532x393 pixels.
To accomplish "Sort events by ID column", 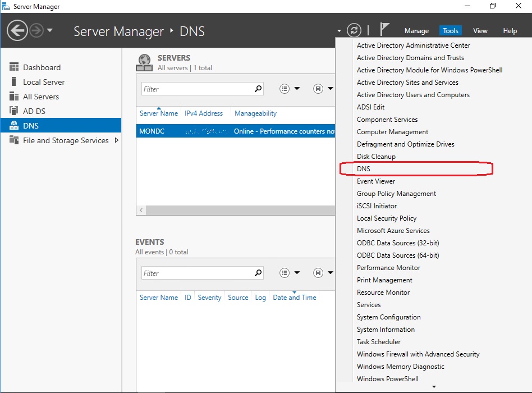I will click(187, 298).
